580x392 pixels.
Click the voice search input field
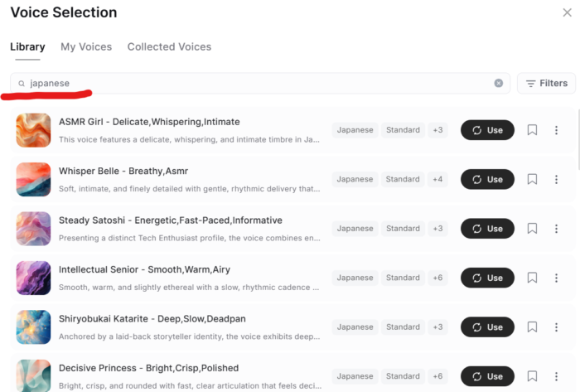click(249, 83)
